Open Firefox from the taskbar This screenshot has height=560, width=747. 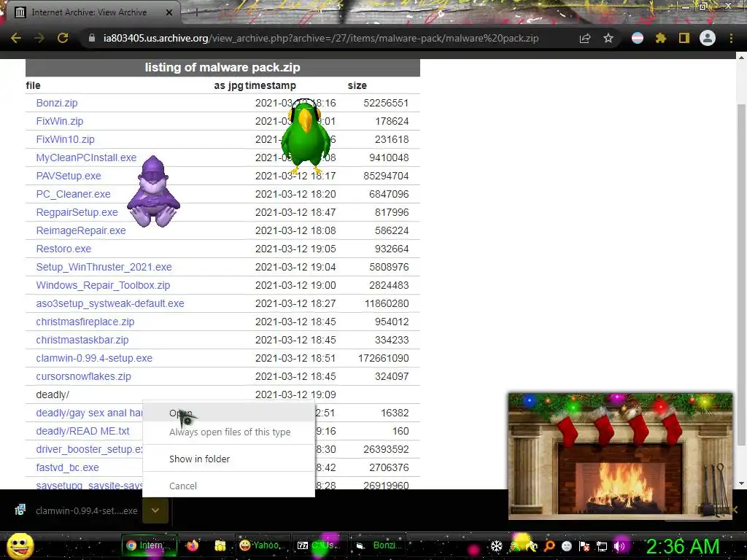[193, 545]
